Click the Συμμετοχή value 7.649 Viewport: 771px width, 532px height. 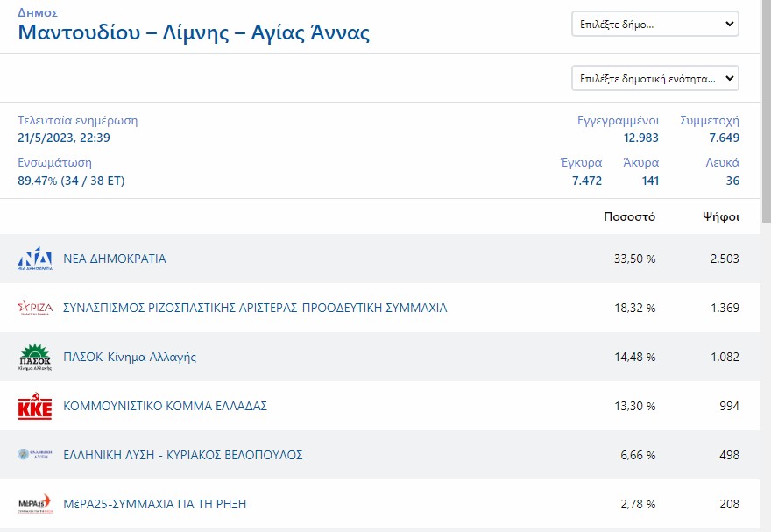(x=724, y=138)
